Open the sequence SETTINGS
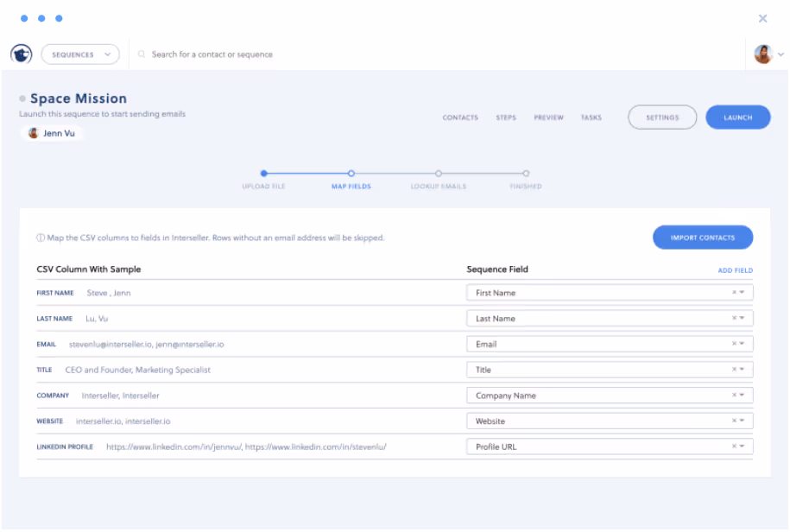The height and width of the screenshot is (532, 790). tap(661, 117)
